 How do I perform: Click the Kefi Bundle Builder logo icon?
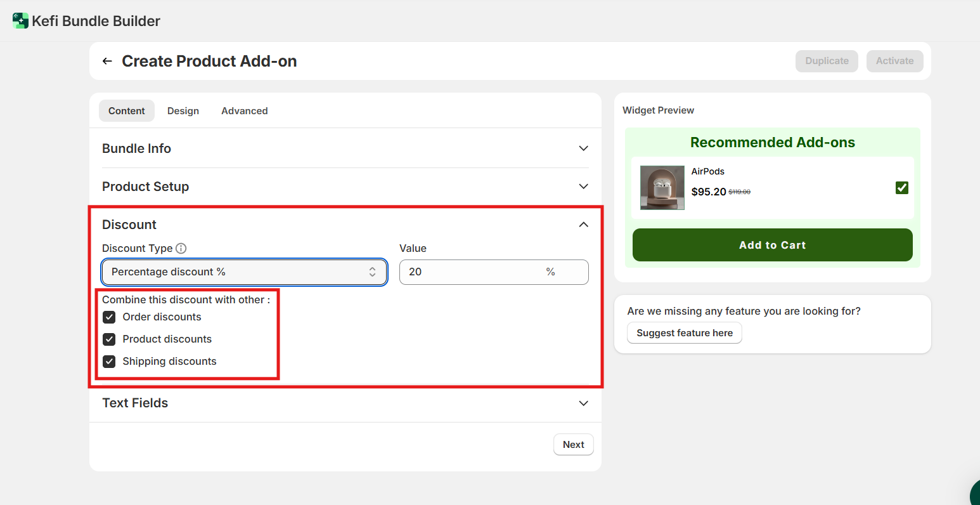point(20,21)
